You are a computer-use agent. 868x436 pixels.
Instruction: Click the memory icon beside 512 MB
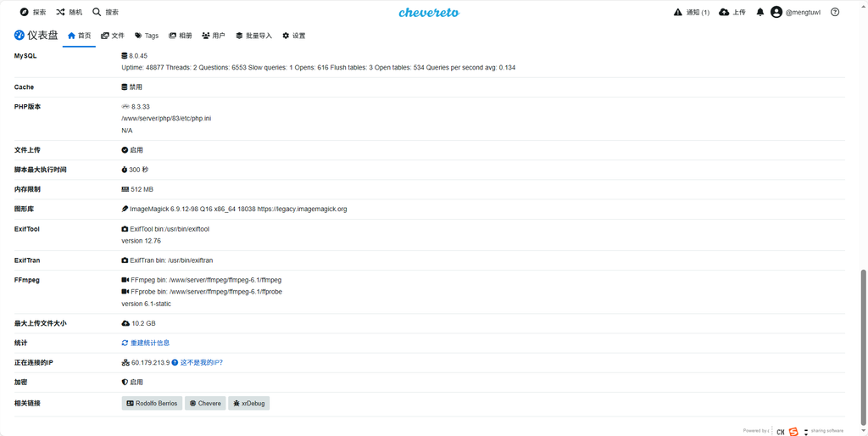(125, 189)
